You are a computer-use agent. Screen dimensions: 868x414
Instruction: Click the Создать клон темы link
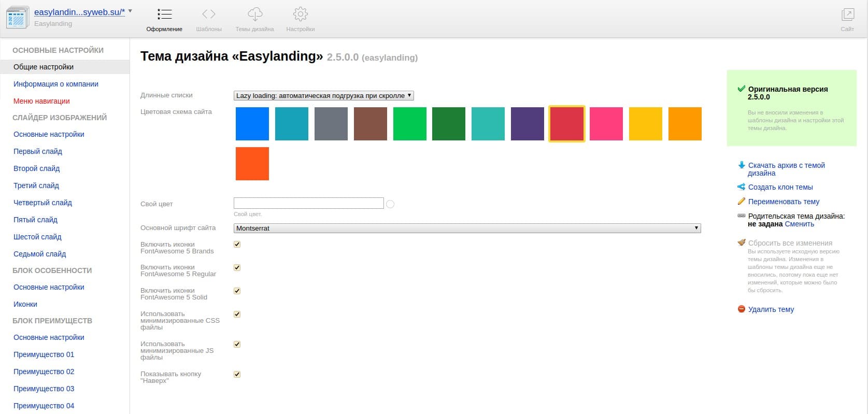[780, 187]
